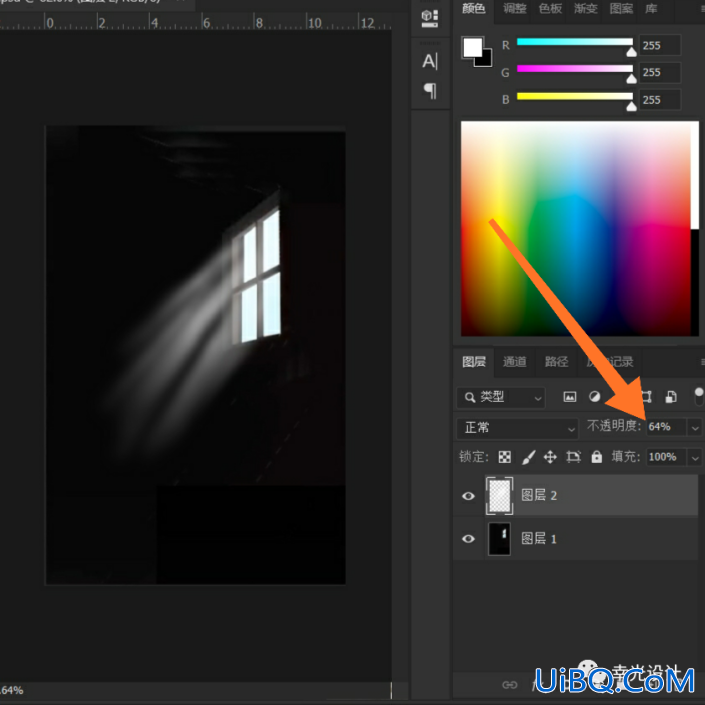Click the G value field showing 255
705x705 pixels.
(x=660, y=72)
